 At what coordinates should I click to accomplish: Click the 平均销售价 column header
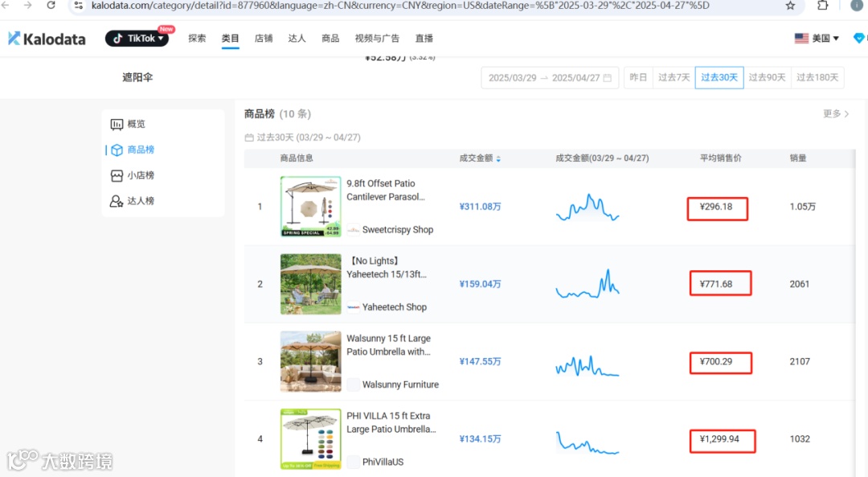[720, 158]
